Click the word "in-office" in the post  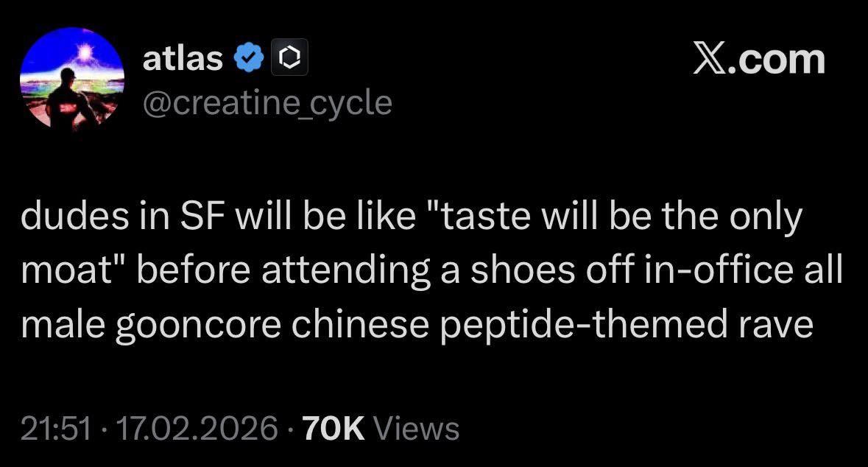point(702,273)
